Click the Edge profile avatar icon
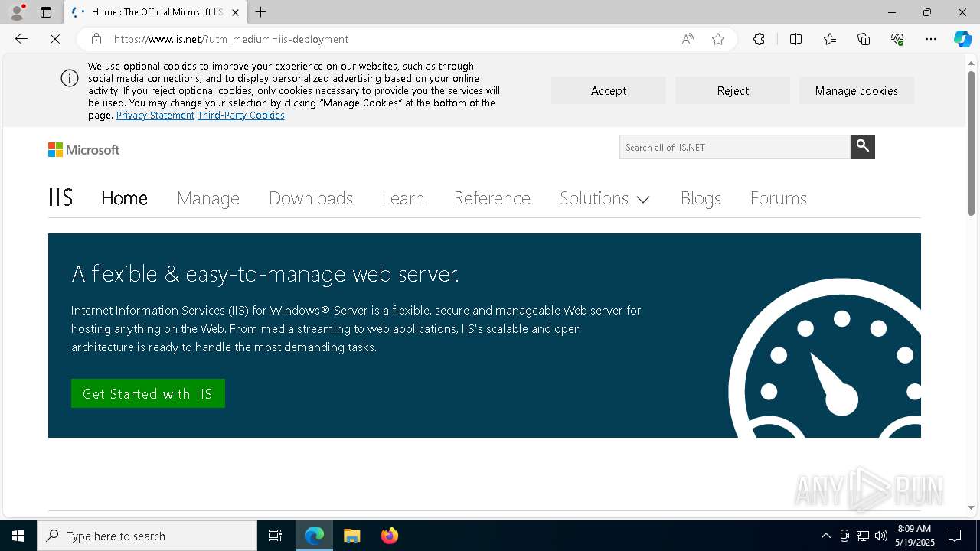The image size is (980, 551). 16,12
